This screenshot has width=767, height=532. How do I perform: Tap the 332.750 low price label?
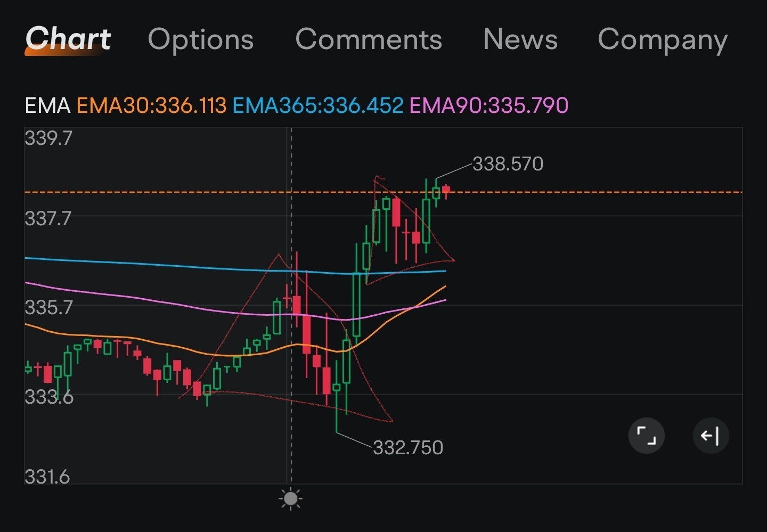tap(408, 447)
